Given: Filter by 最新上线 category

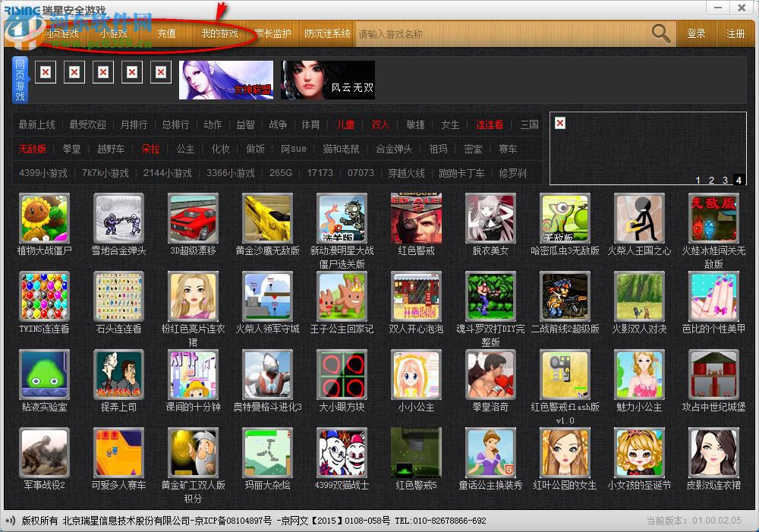Looking at the screenshot, I should (36, 124).
